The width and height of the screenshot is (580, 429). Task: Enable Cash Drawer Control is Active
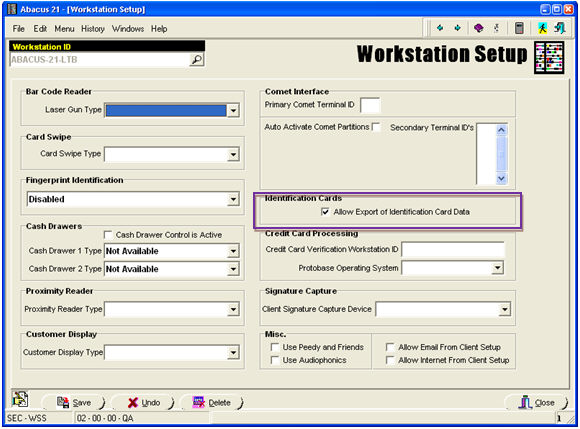coord(108,235)
